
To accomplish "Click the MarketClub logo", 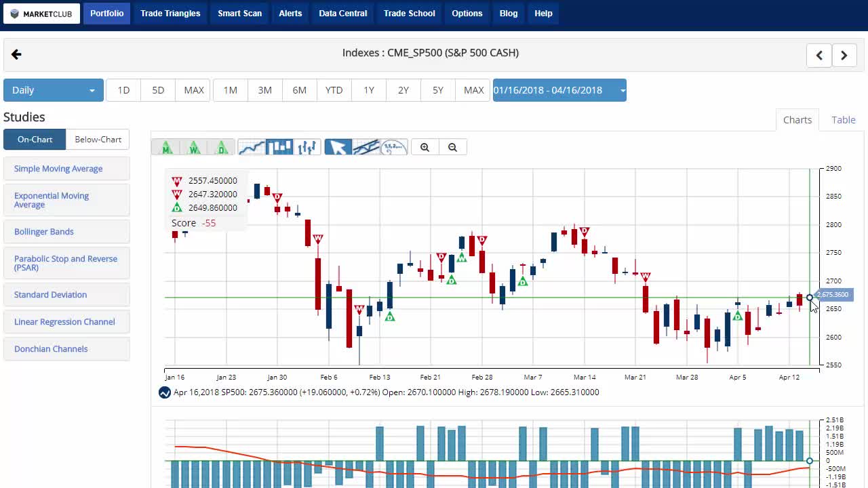I will (41, 14).
